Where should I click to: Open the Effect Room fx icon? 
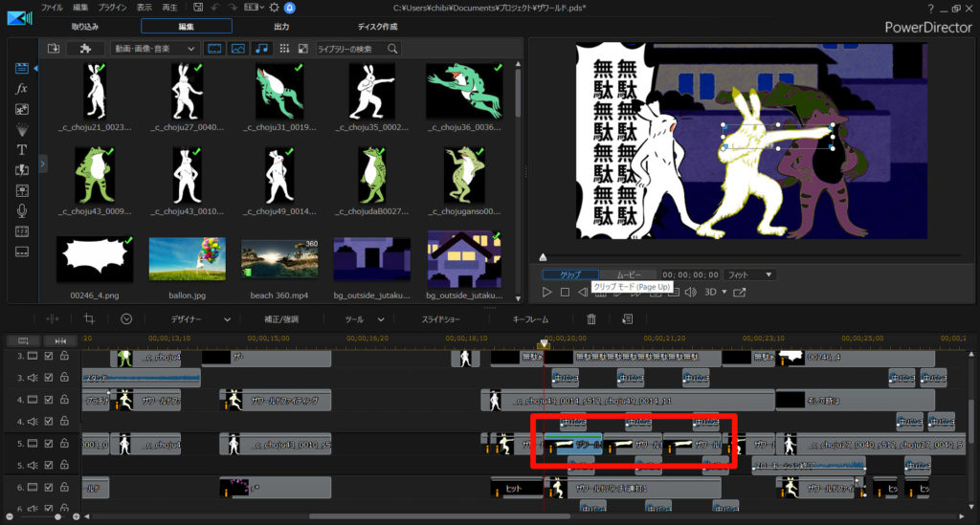tap(22, 89)
